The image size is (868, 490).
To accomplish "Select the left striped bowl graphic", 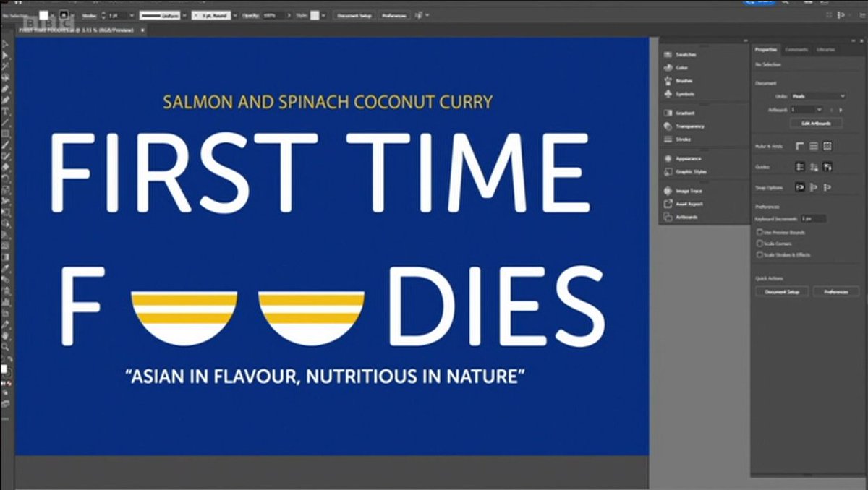I will click(x=184, y=318).
